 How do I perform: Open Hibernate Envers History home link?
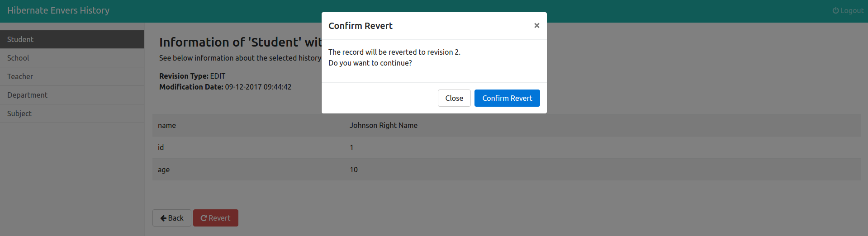[58, 10]
